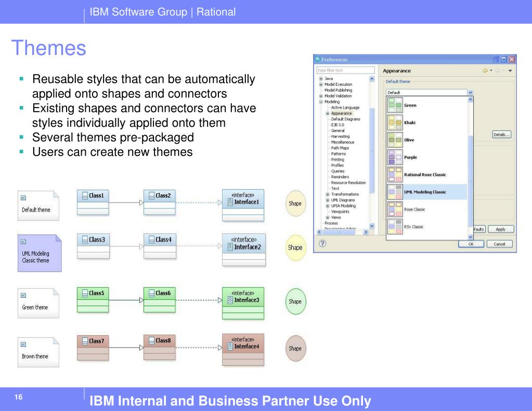Click the note icon in UML Modeling Classic note

point(23,242)
